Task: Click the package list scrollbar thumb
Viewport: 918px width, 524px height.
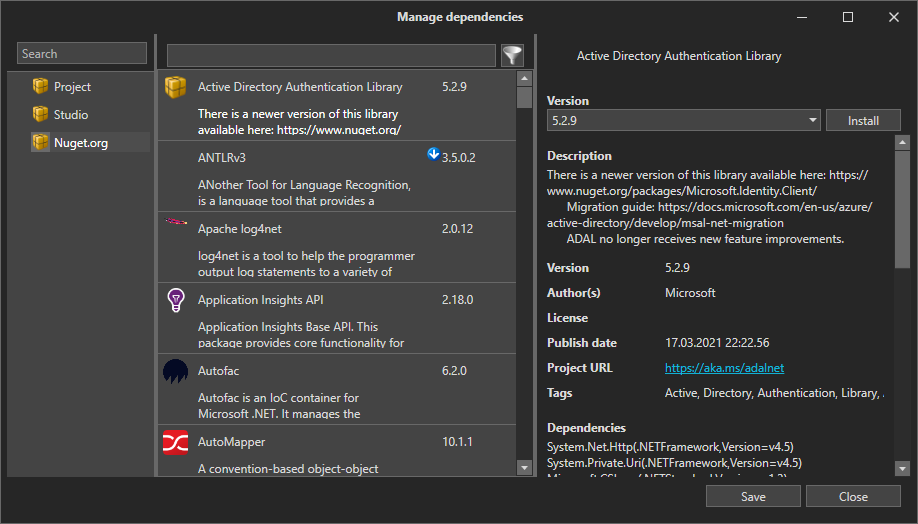Action: (525, 97)
